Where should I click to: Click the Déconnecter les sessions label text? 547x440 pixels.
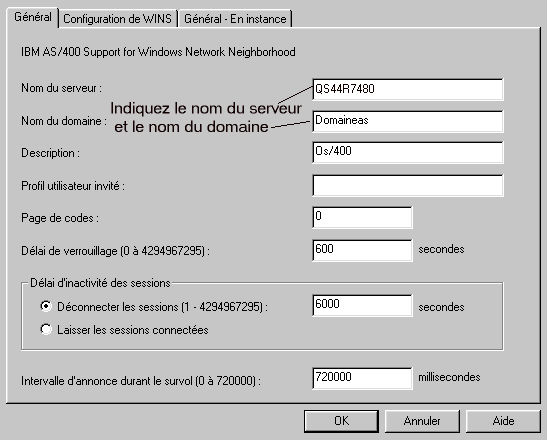coord(162,307)
